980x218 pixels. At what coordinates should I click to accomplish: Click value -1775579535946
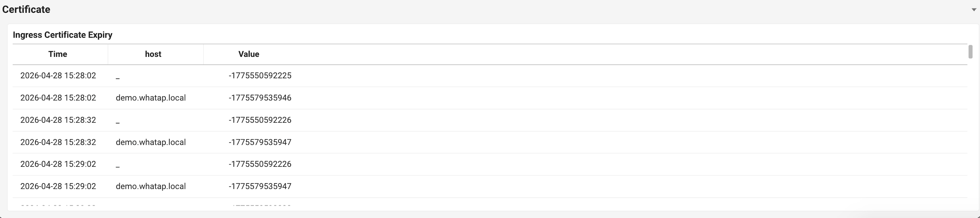coord(260,98)
